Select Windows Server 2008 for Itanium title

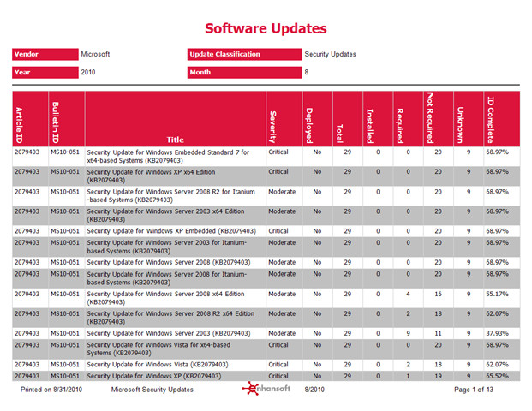[167, 278]
